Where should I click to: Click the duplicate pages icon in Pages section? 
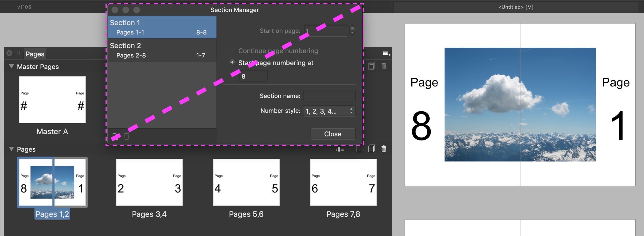371,149
